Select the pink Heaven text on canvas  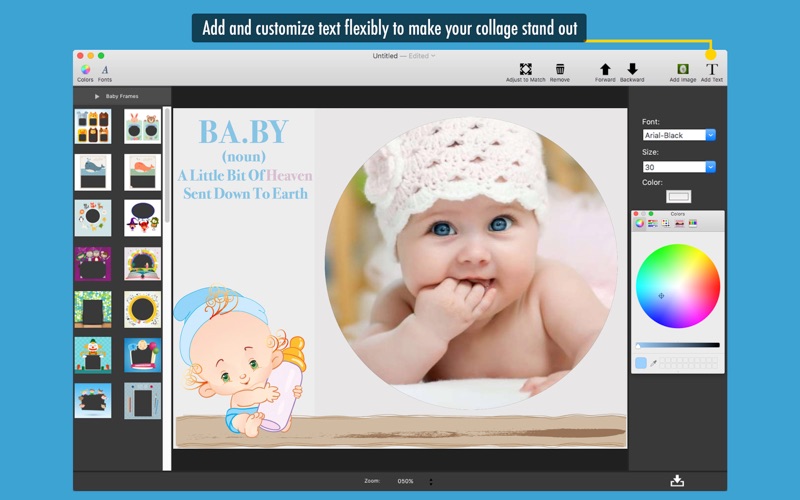[289, 176]
